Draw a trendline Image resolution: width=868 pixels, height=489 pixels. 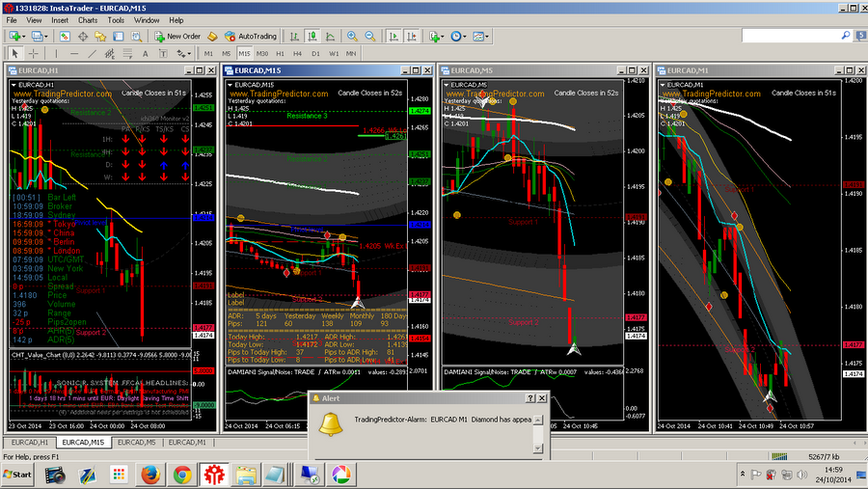coord(92,53)
